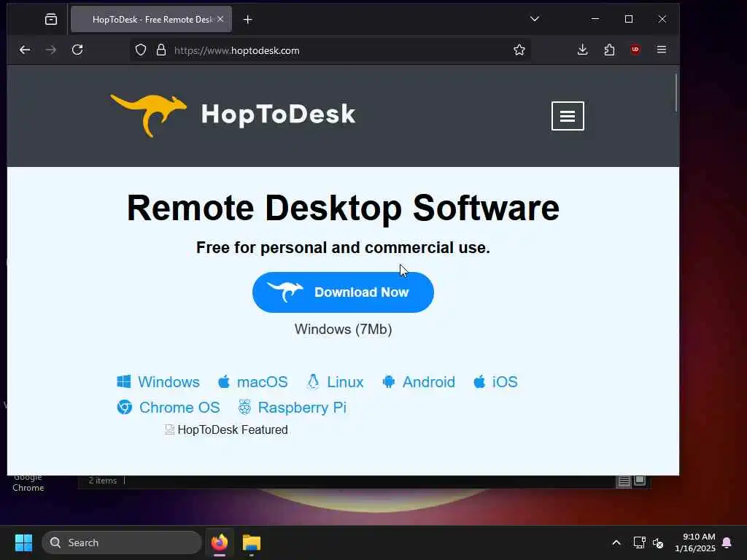Select the Raspberry Pi download link

click(x=292, y=408)
